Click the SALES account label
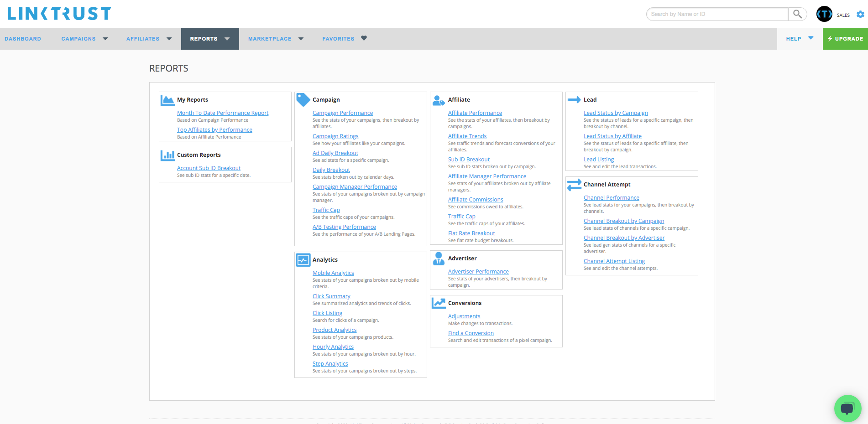 pyautogui.click(x=843, y=15)
